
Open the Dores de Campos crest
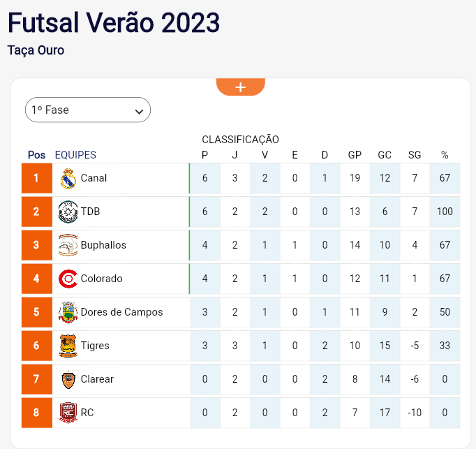tap(68, 312)
